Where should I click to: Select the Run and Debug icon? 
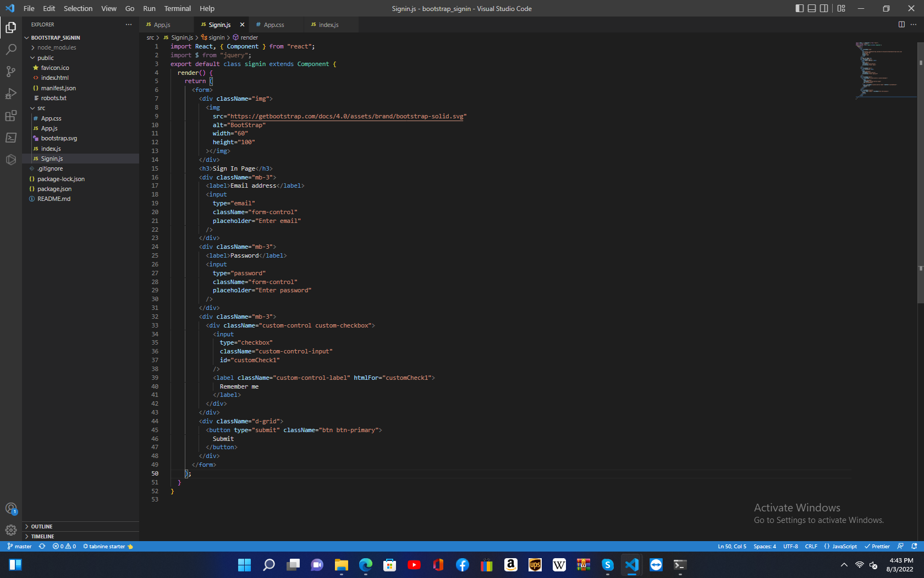[10, 94]
